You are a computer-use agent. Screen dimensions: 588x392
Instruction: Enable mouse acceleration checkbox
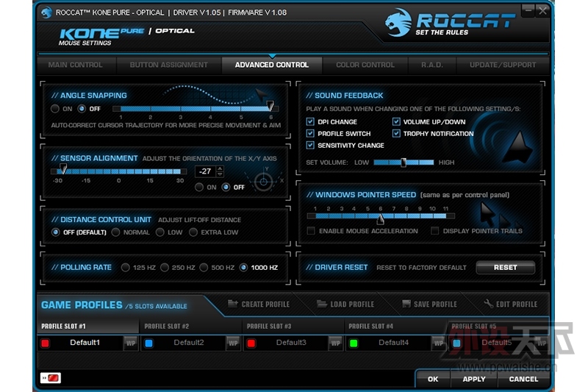pos(310,231)
